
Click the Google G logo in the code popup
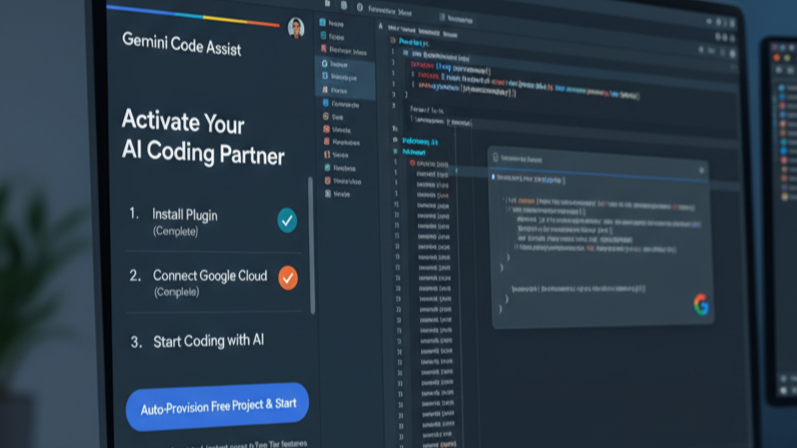[701, 305]
